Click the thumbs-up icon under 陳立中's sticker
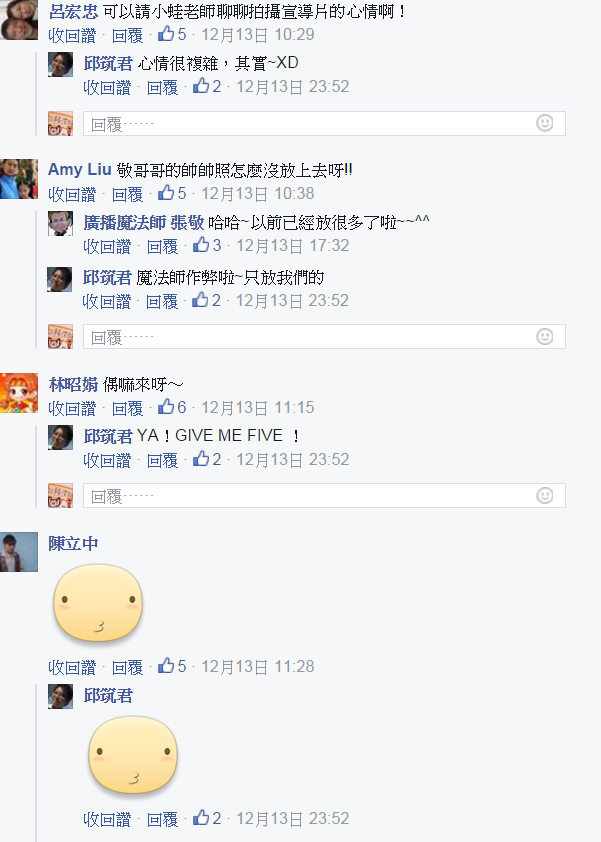Image resolution: width=601 pixels, height=842 pixels. coord(166,666)
